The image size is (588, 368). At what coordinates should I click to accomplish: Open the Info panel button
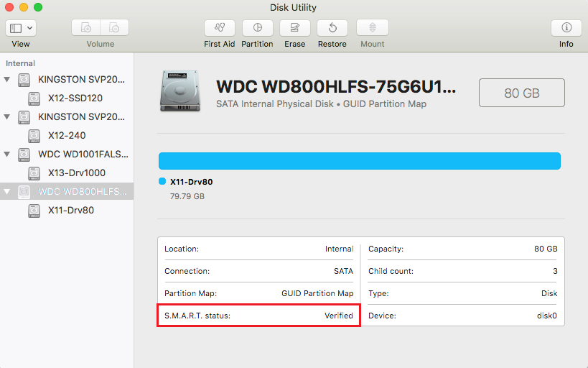point(566,28)
